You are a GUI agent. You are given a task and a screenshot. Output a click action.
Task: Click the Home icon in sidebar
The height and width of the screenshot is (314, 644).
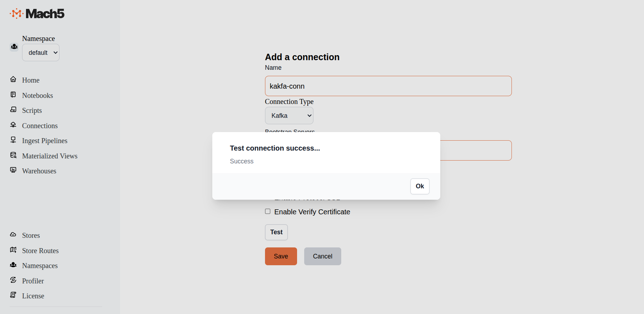point(13,79)
